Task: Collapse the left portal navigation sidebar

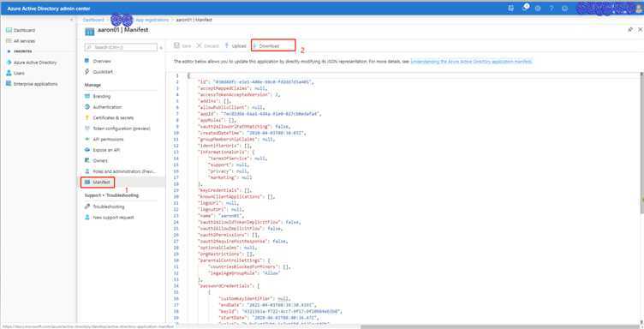Action: (x=71, y=20)
